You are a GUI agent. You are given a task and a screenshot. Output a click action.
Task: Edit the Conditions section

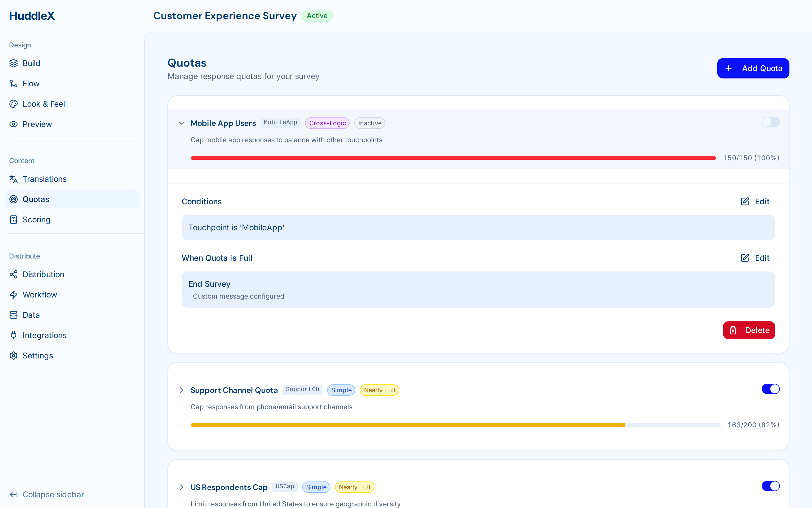coord(755,202)
